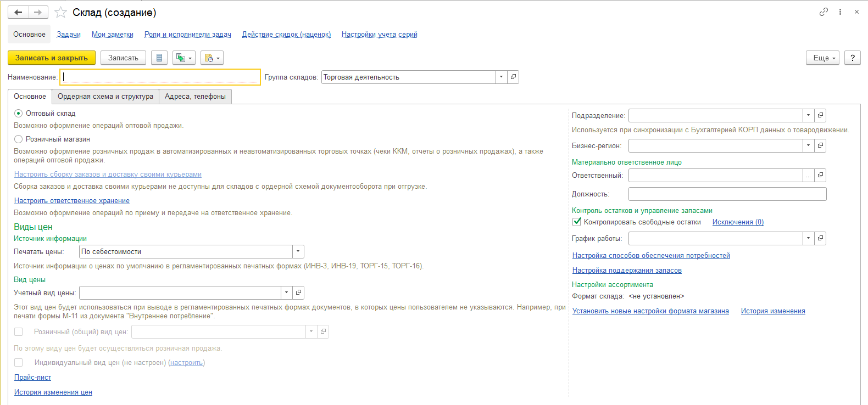
Task: Click the back navigation arrow
Action: [18, 12]
